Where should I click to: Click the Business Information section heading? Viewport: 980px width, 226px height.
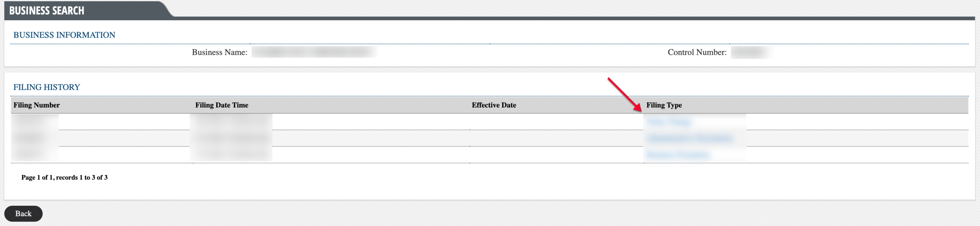tap(64, 35)
